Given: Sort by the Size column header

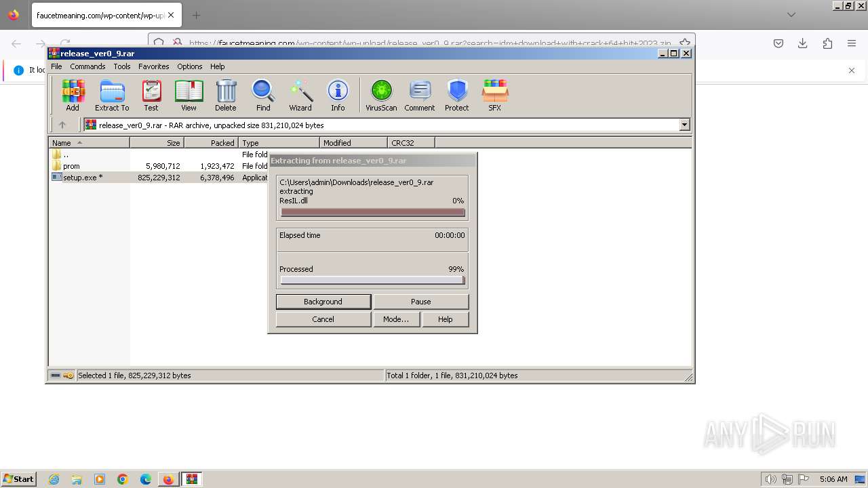Looking at the screenshot, I should tap(157, 143).
